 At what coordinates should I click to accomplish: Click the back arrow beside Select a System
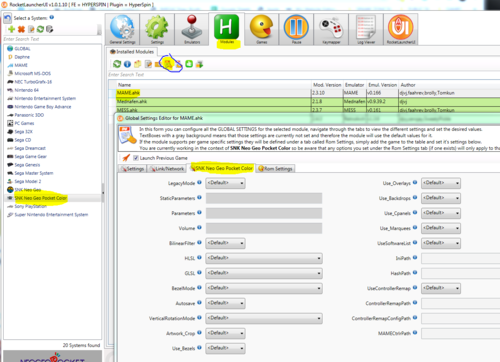[x=7, y=18]
